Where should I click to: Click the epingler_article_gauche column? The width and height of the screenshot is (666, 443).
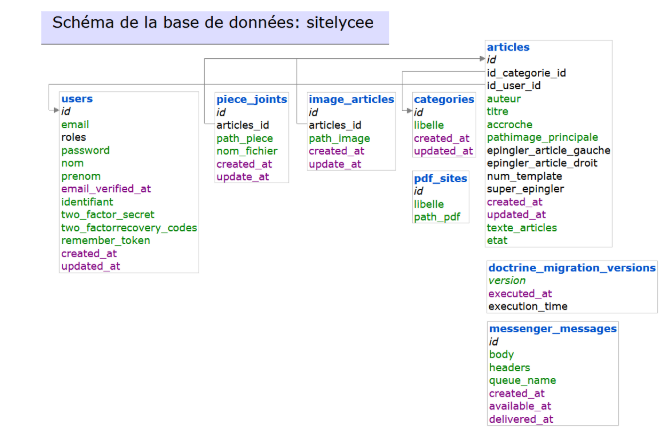(549, 150)
